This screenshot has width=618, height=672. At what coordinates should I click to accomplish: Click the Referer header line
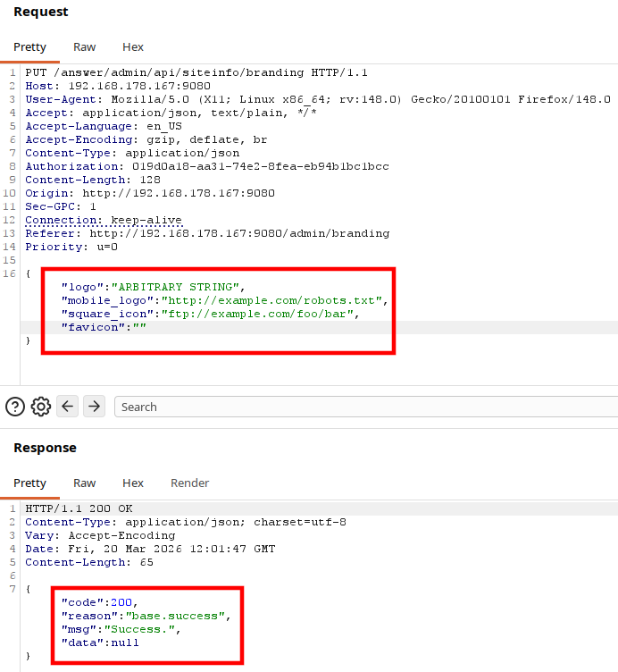click(x=207, y=233)
